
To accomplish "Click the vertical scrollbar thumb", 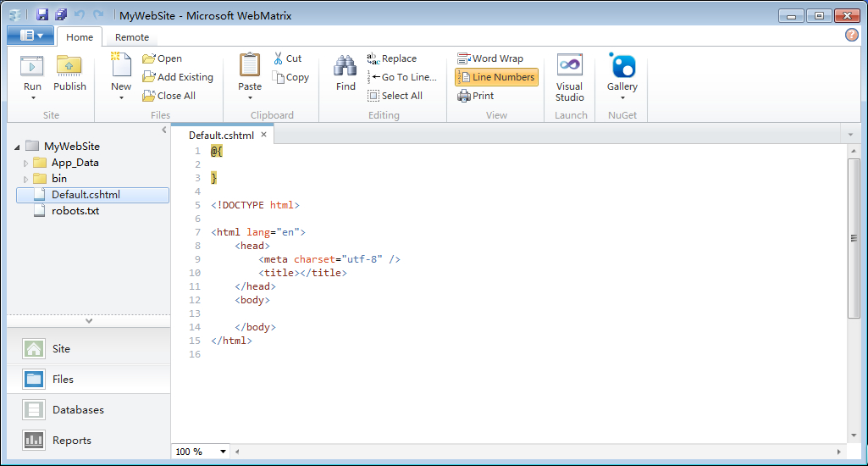I will 854,238.
